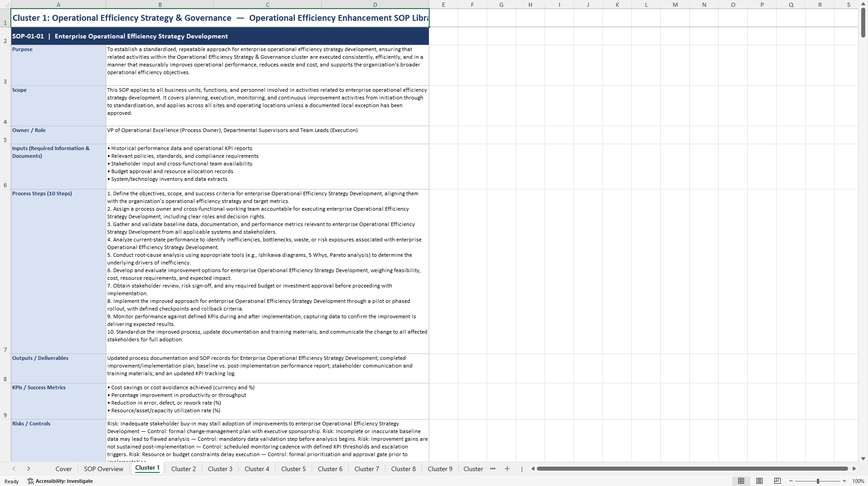This screenshot has height=486, width=868.
Task: Select the Scope label cell
Action: tap(58, 106)
